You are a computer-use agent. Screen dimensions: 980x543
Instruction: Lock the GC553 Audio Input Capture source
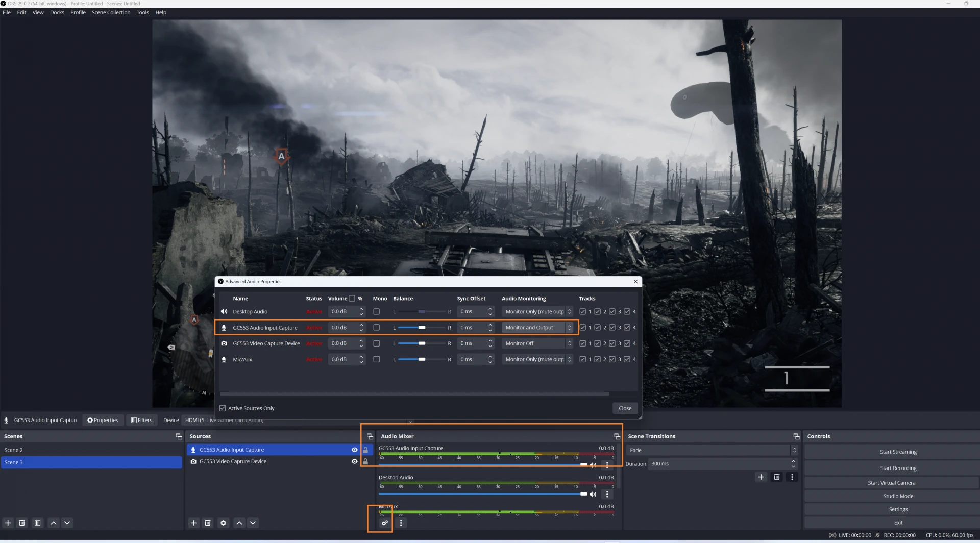pos(365,450)
